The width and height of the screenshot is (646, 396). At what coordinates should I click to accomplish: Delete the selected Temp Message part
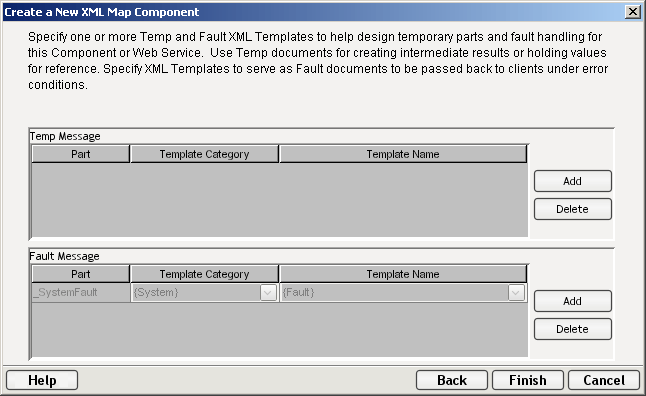coord(573,209)
